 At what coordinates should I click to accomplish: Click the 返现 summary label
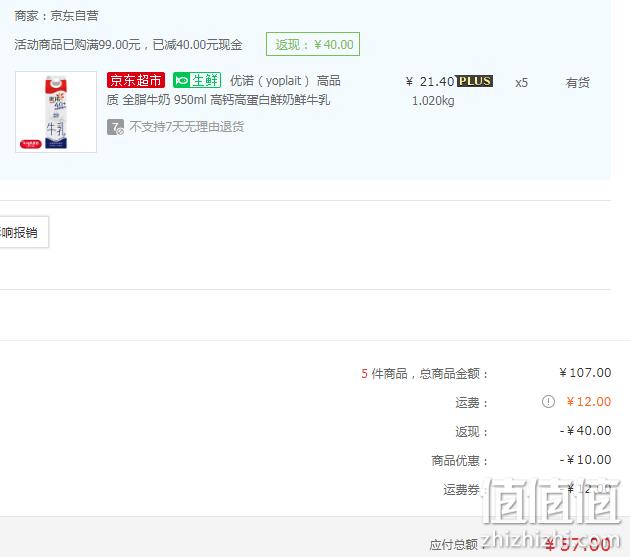pyautogui.click(x=472, y=432)
